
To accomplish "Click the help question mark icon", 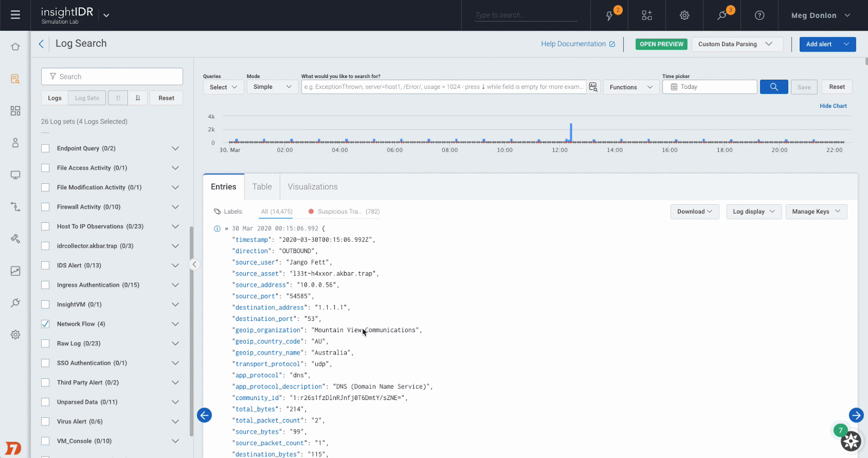I will (x=759, y=15).
